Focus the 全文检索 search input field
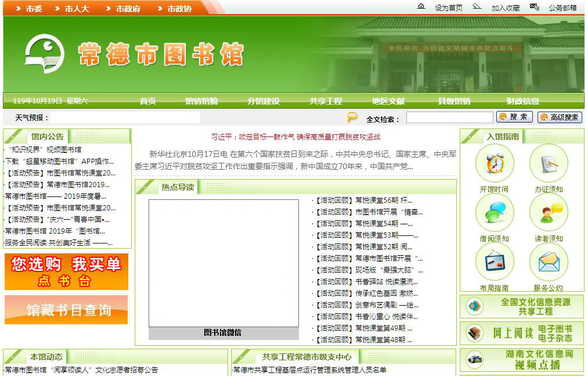The width and height of the screenshot is (588, 376). (449, 118)
